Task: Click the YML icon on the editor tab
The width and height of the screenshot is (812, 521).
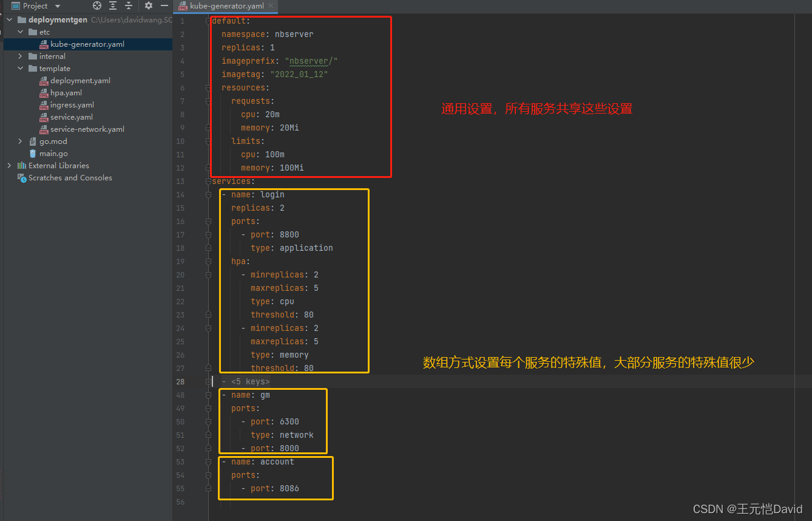Action: [x=183, y=6]
